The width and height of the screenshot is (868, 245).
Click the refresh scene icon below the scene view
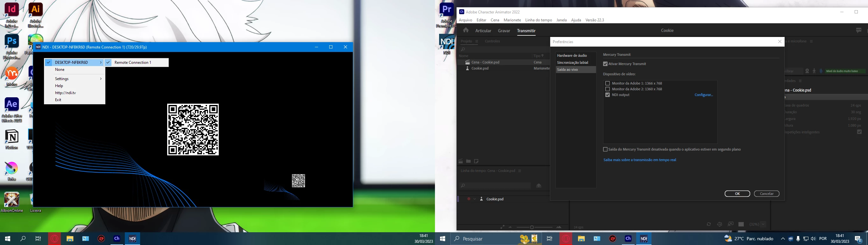(x=708, y=224)
